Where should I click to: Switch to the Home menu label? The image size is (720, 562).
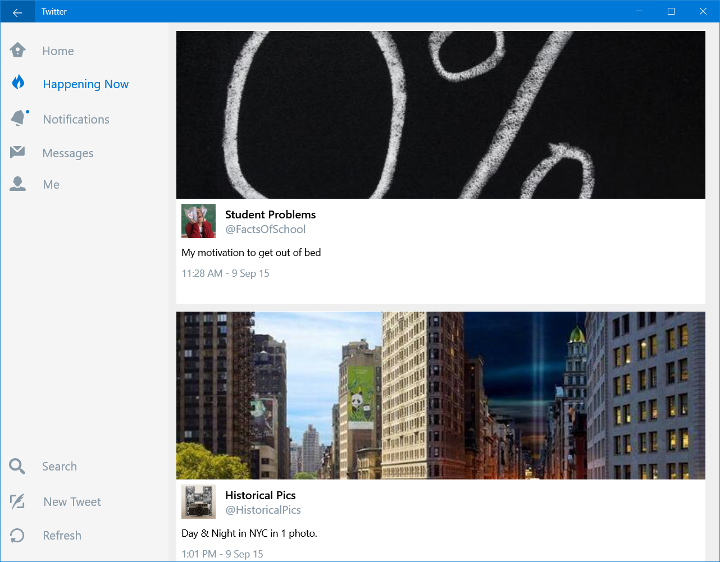pos(58,51)
